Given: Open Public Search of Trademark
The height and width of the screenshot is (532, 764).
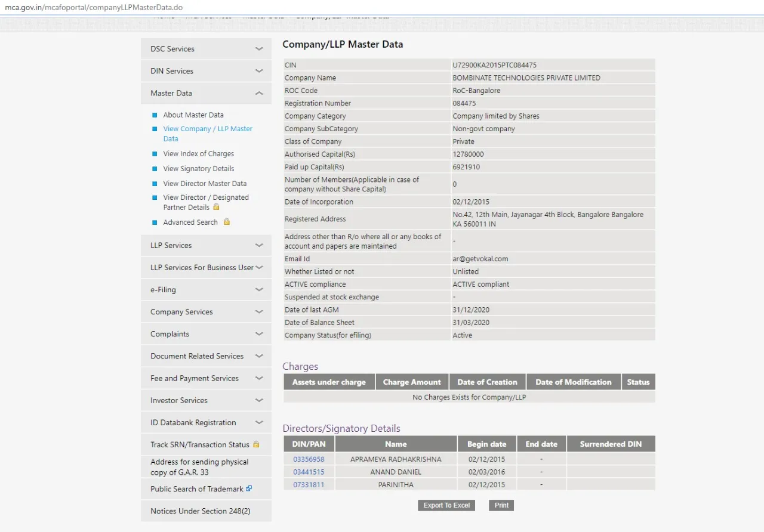Looking at the screenshot, I should 197,489.
